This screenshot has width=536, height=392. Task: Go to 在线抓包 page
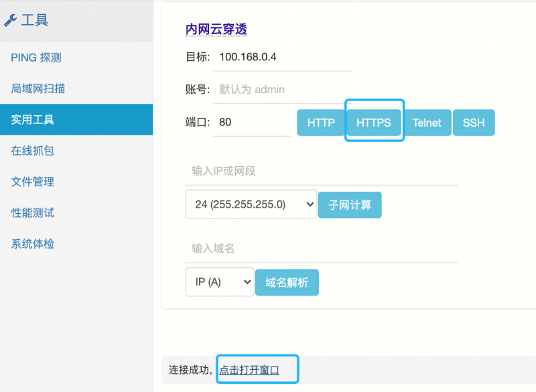32,151
